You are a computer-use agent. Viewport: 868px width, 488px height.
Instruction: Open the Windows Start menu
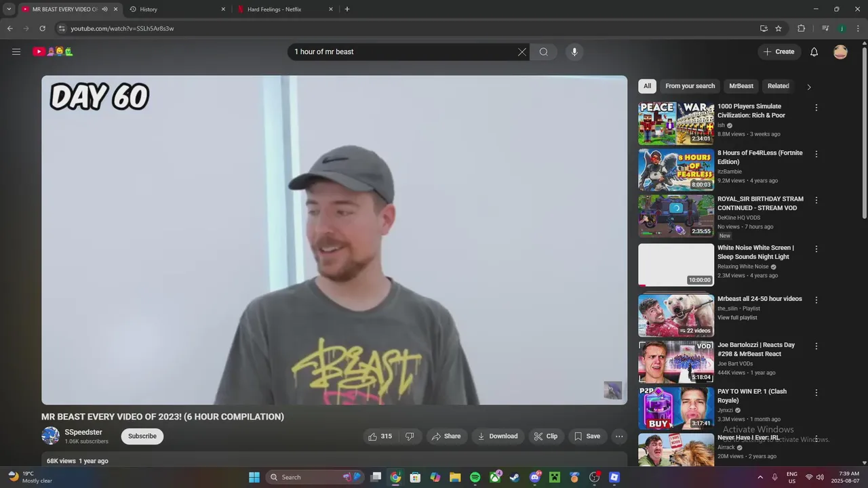(x=254, y=477)
